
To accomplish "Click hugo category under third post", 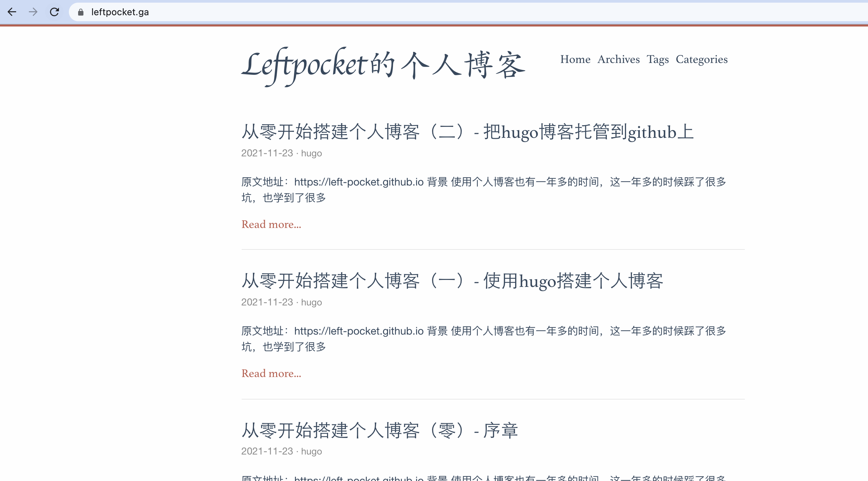I will pos(311,451).
